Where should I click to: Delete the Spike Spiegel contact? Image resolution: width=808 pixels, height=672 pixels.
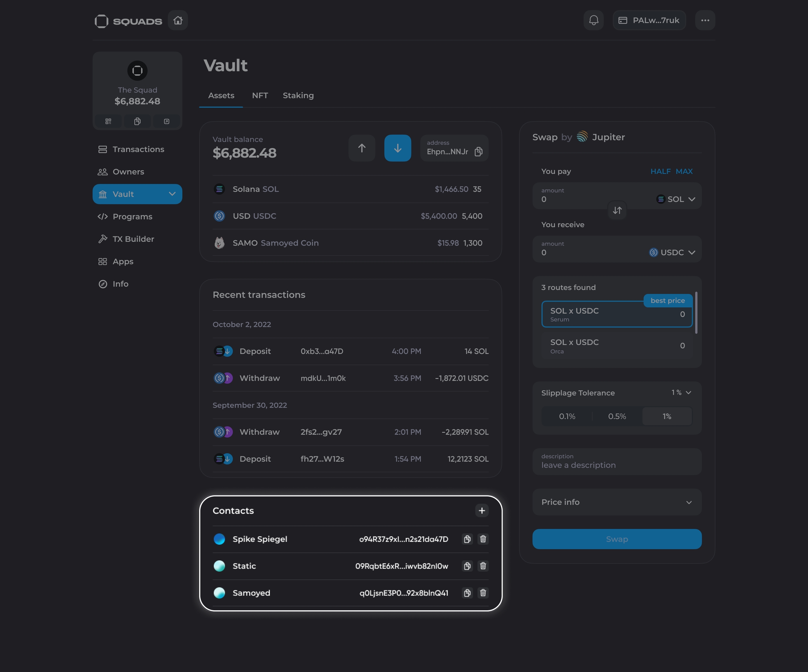483,539
